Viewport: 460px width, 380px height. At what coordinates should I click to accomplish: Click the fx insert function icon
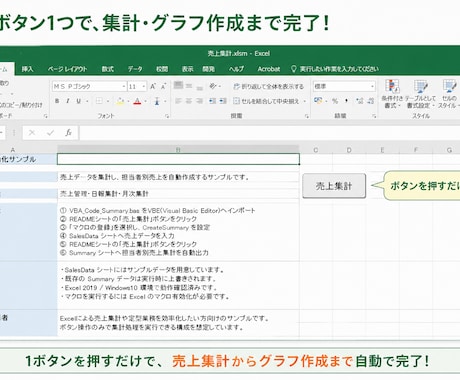pyautogui.click(x=68, y=133)
